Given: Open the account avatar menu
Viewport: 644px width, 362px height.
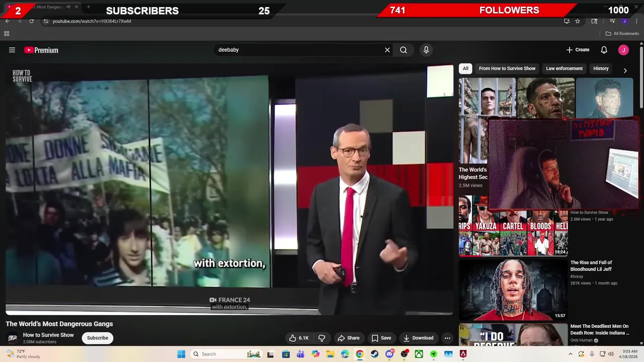Looking at the screenshot, I should pos(623,50).
